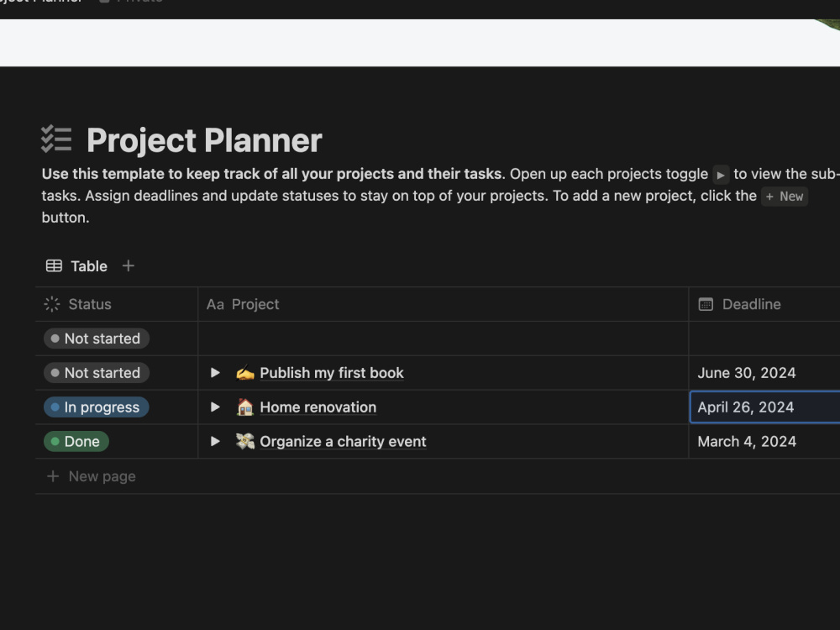Click the house emoji icon
840x630 pixels.
pyautogui.click(x=244, y=407)
